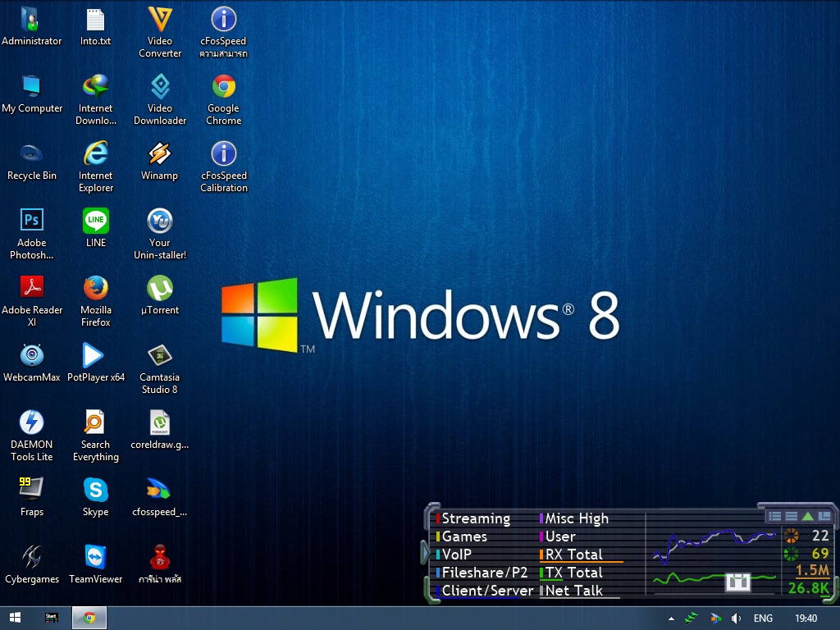This screenshot has height=630, width=840.
Task: Click the orange ping gauge showing 22
Action: pyautogui.click(x=792, y=536)
